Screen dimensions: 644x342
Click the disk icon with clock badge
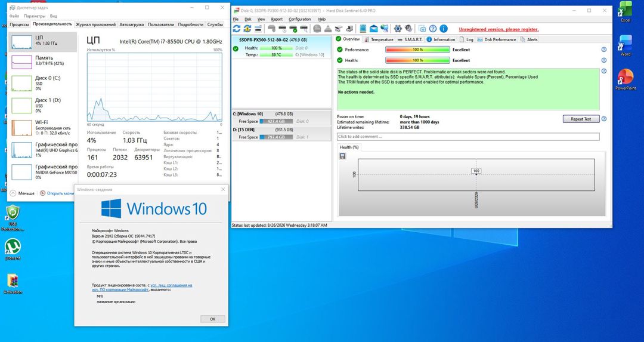pyautogui.click(x=283, y=29)
